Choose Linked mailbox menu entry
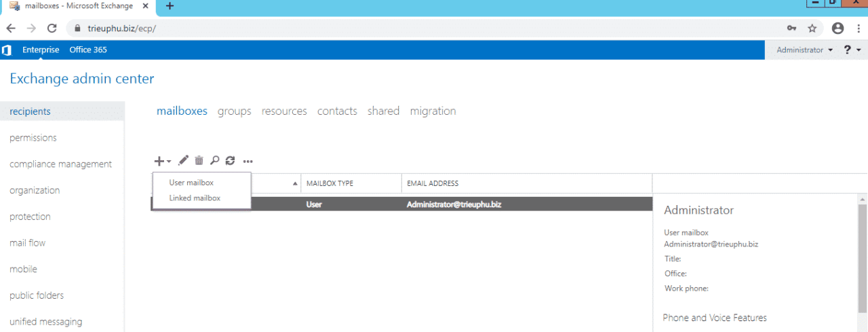 (195, 198)
